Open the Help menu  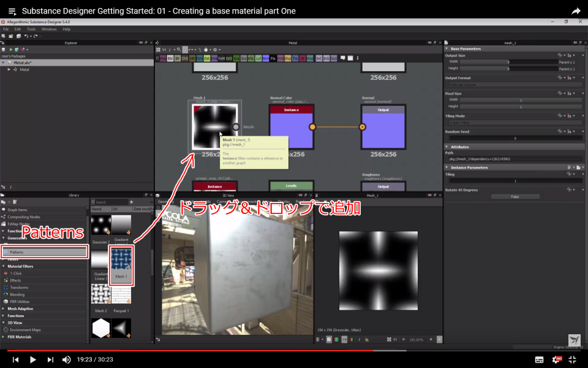pos(66,29)
